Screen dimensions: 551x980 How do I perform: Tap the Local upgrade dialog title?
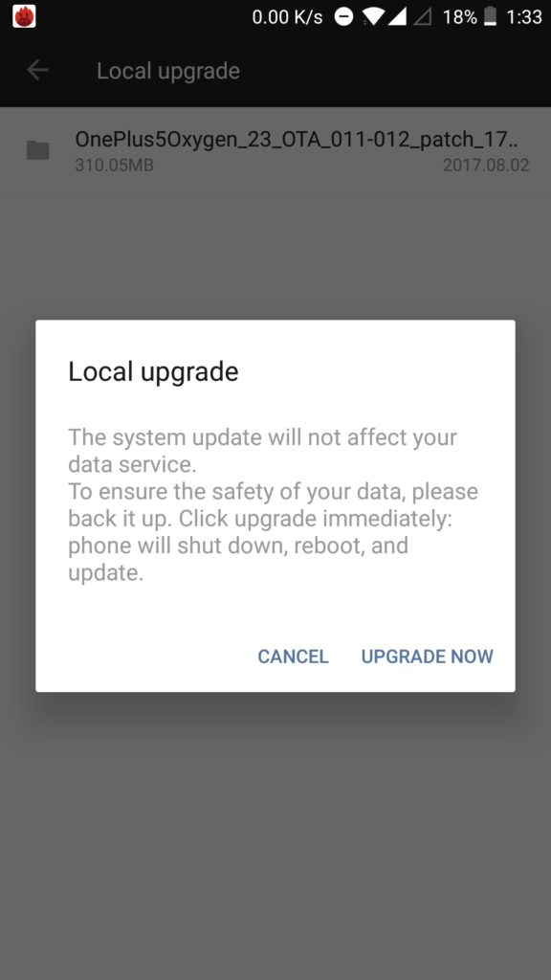tap(153, 372)
